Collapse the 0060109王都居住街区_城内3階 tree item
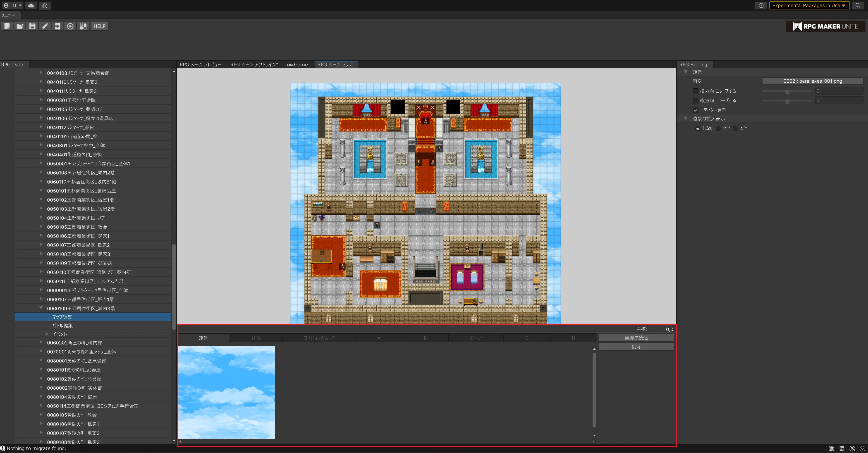This screenshot has width=868, height=453. pos(41,308)
